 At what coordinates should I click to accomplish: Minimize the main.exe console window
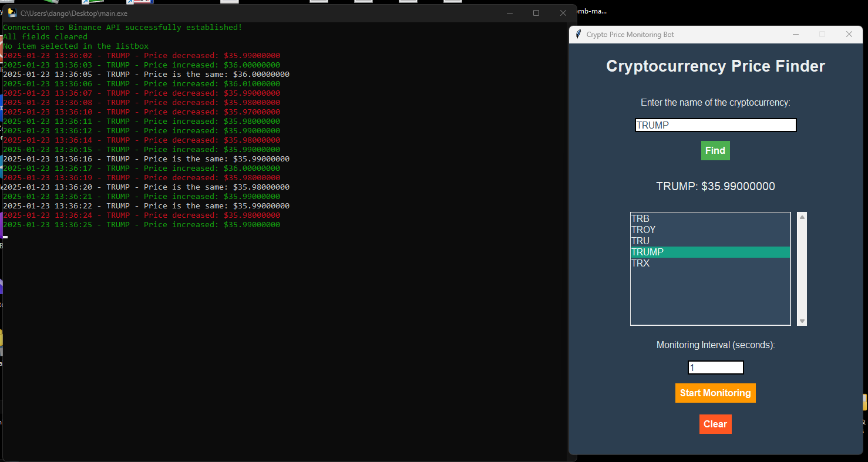510,13
